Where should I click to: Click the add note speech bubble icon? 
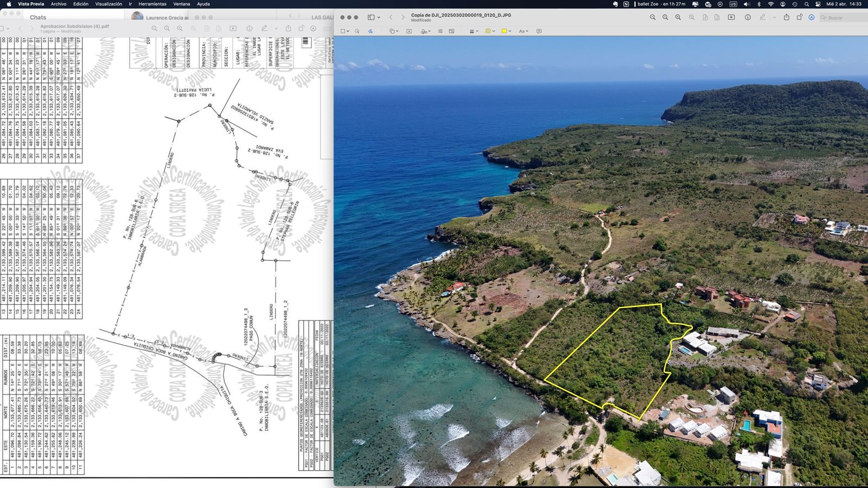[539, 31]
